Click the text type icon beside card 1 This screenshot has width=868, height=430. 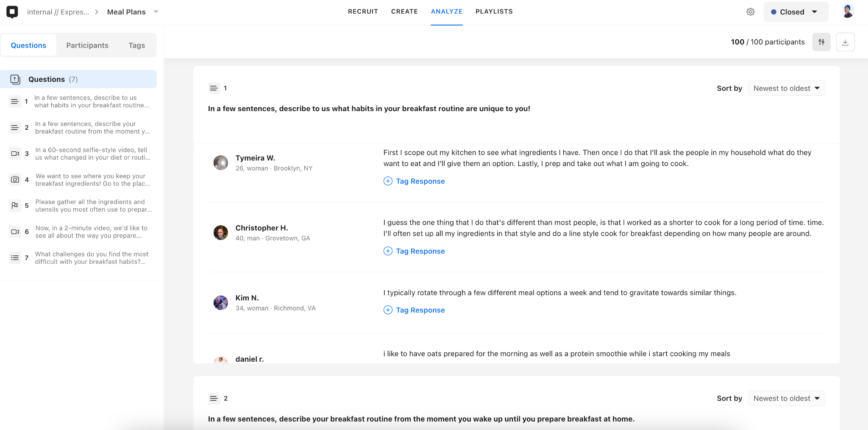click(x=214, y=88)
